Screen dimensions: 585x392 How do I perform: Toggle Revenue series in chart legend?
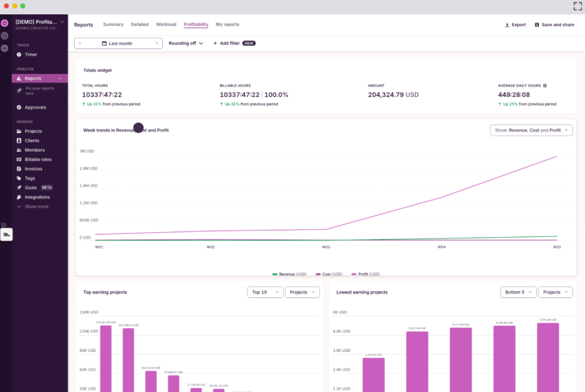point(290,274)
